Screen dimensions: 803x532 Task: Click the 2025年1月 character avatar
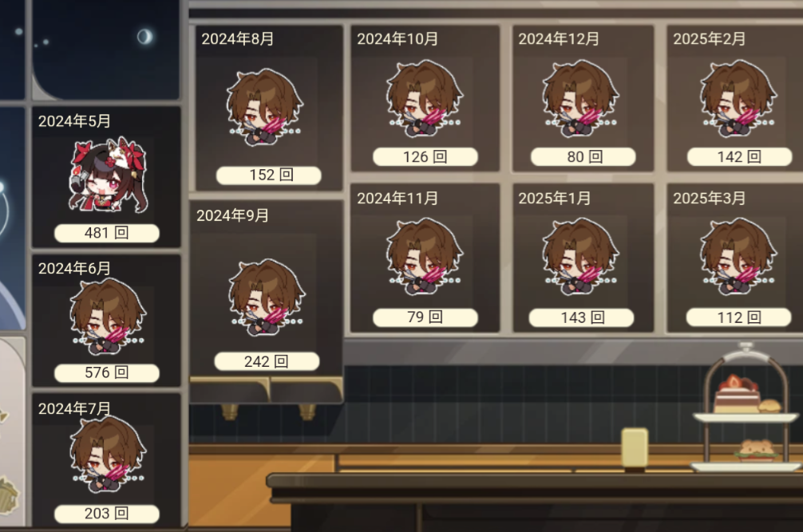[x=581, y=256]
